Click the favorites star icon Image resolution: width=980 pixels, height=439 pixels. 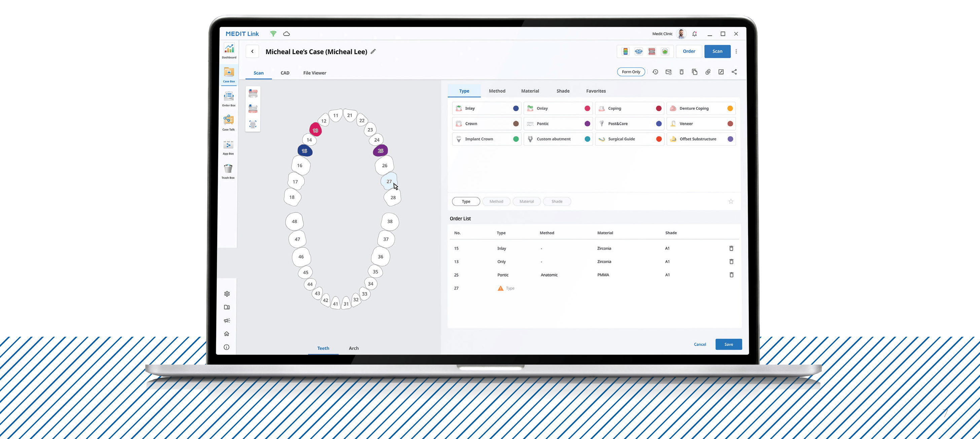pos(731,202)
